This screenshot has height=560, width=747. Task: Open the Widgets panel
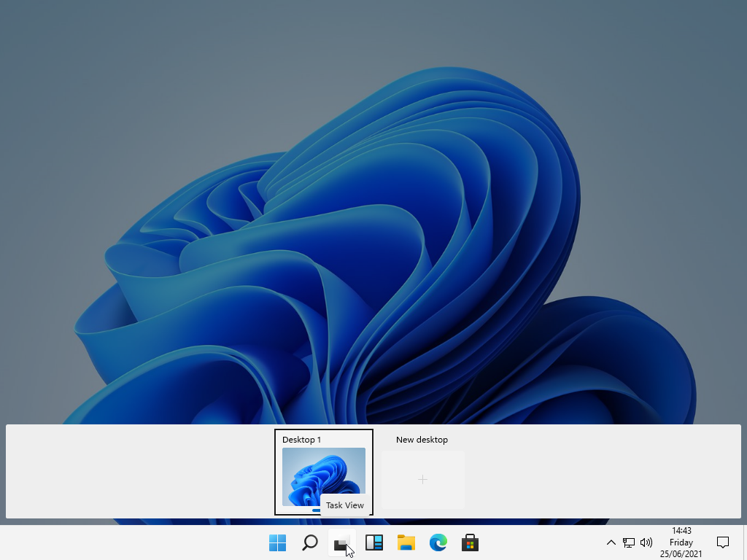click(x=374, y=542)
